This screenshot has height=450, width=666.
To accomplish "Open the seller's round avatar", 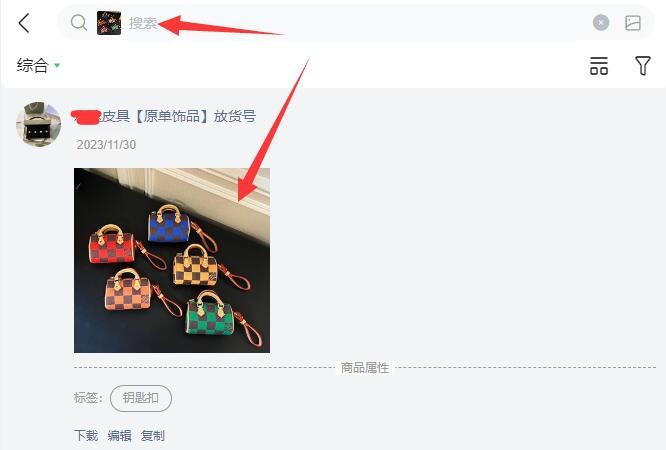I will [38, 125].
